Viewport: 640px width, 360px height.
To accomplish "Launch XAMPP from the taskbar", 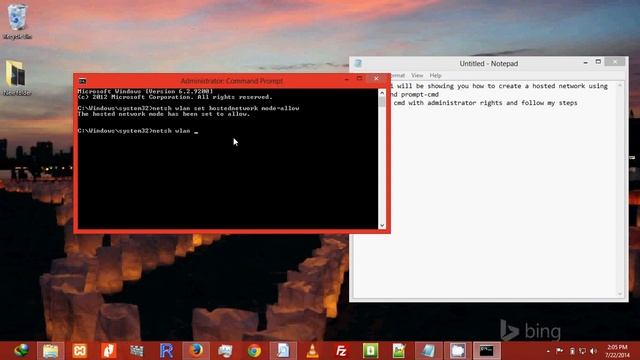I will pyautogui.click(x=80, y=351).
